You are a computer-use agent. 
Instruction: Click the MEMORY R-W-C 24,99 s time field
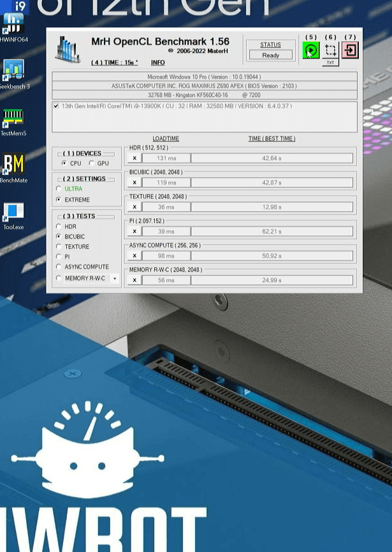click(272, 280)
